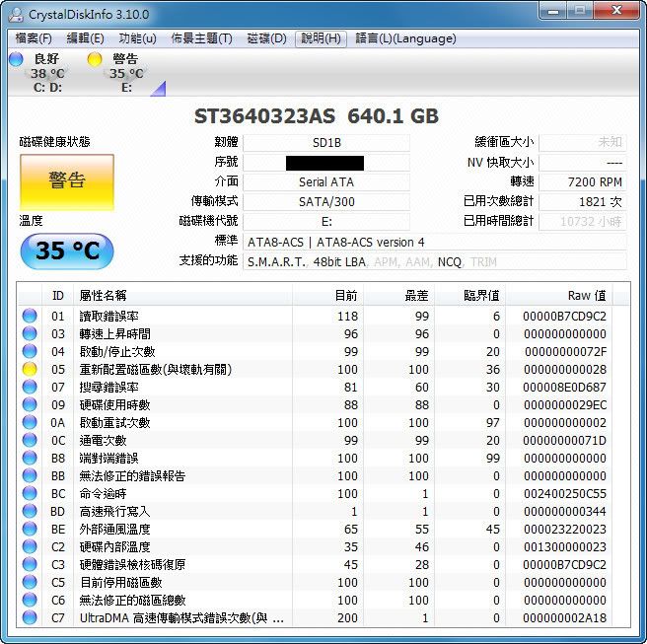The height and width of the screenshot is (644, 647).
Task: Click the 磁碟機代號 value E:
Action: coord(326,222)
